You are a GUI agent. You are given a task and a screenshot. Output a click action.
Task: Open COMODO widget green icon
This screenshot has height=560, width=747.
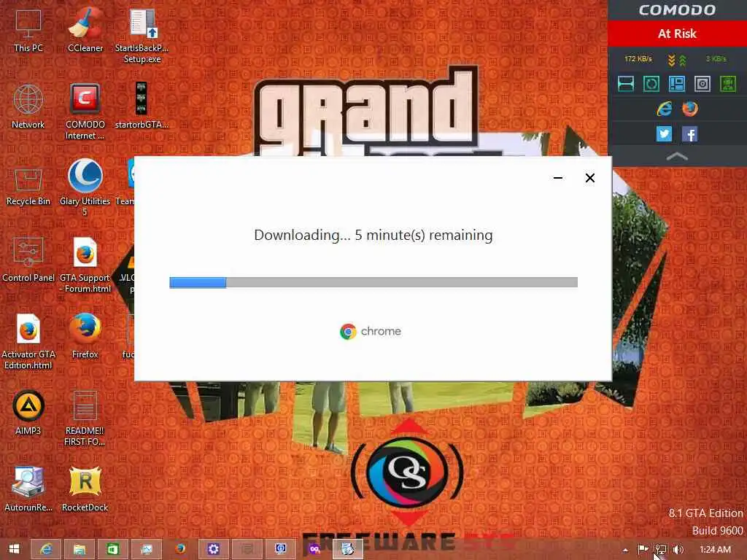(728, 84)
